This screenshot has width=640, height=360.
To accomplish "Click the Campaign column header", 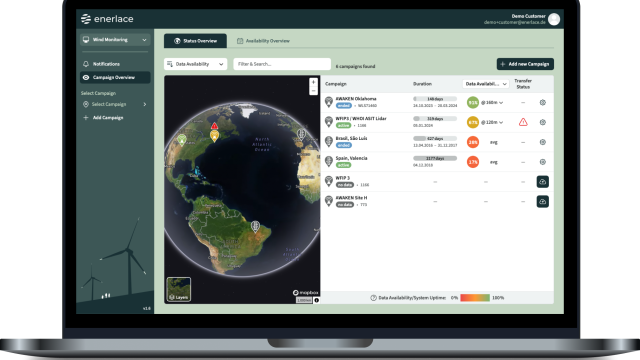I will pyautogui.click(x=336, y=84).
